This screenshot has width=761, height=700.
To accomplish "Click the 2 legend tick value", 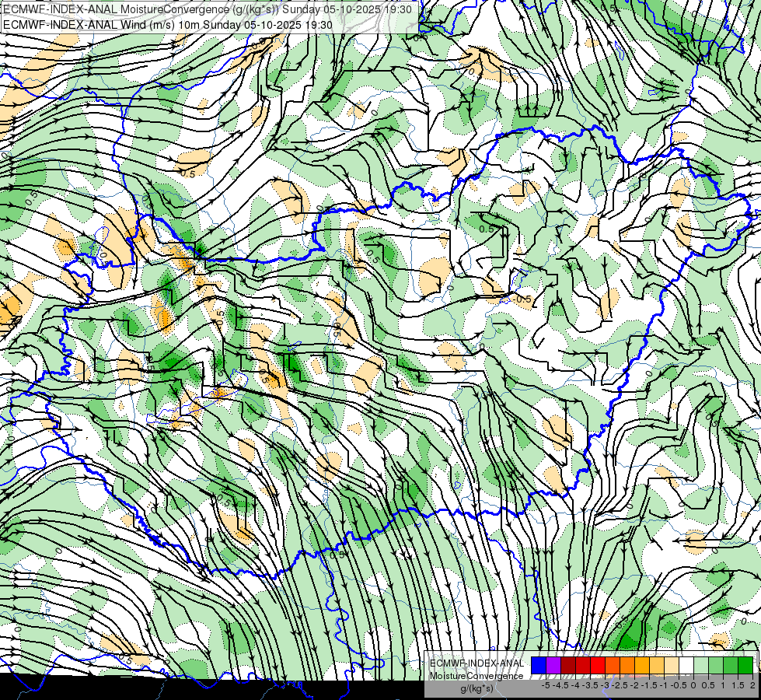I will click(752, 685).
